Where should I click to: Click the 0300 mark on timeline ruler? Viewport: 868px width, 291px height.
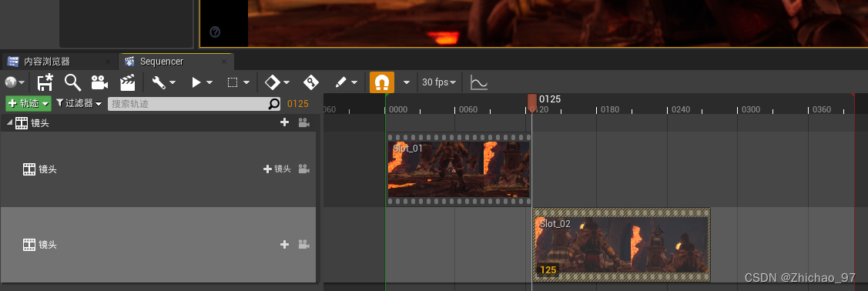[751, 109]
